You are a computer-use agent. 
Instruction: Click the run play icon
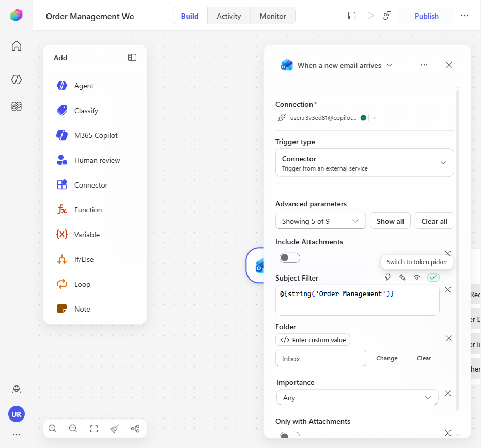click(370, 16)
